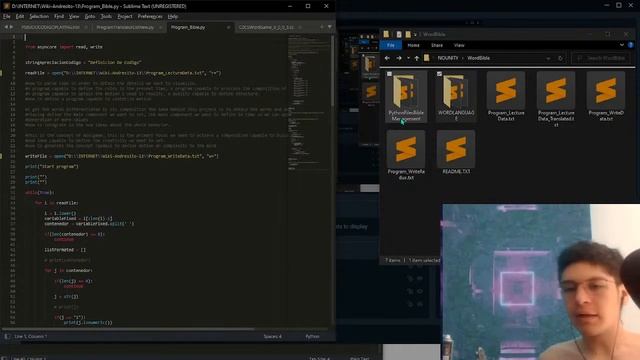The image size is (640, 360).
Task: Open Sublime Text Edit menu
Action: point(20,16)
